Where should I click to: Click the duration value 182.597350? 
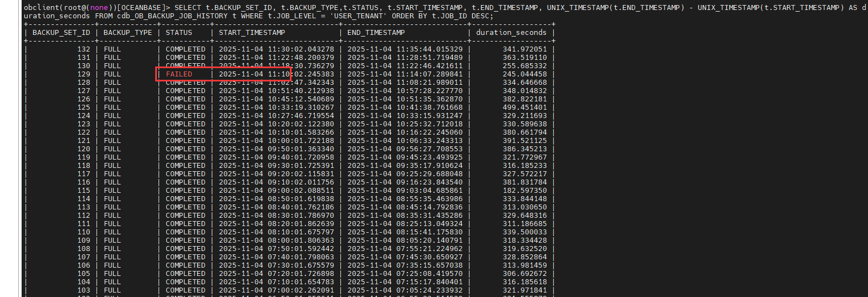(x=523, y=191)
